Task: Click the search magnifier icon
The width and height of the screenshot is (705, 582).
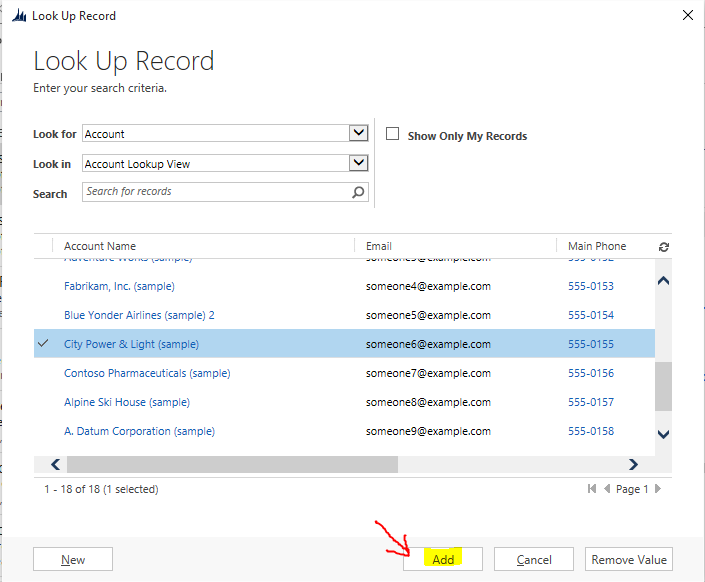Action: [358, 192]
